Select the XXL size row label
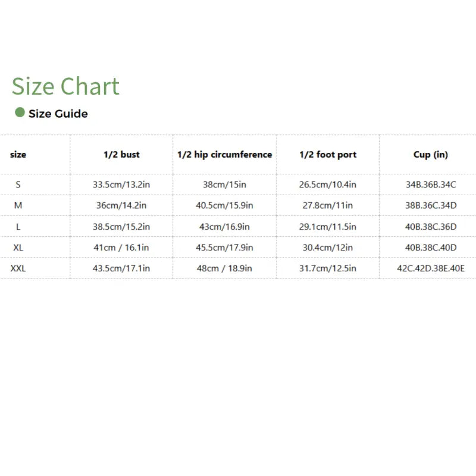 18,268
